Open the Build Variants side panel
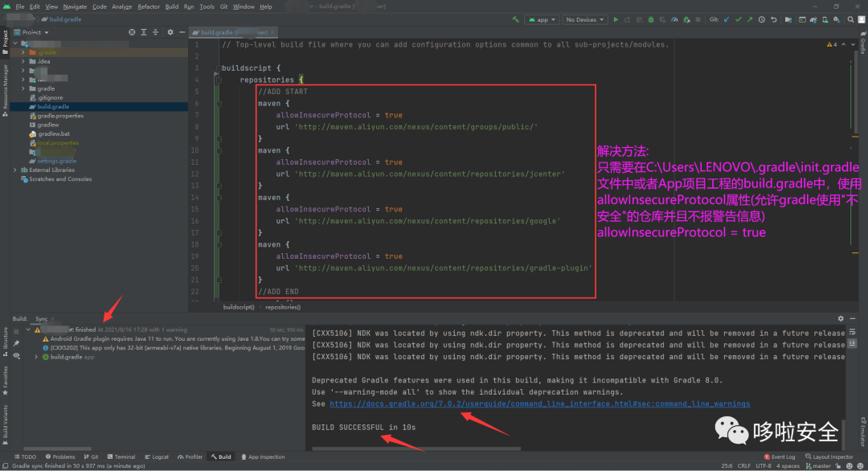The image size is (868, 471). pyautogui.click(x=5, y=425)
